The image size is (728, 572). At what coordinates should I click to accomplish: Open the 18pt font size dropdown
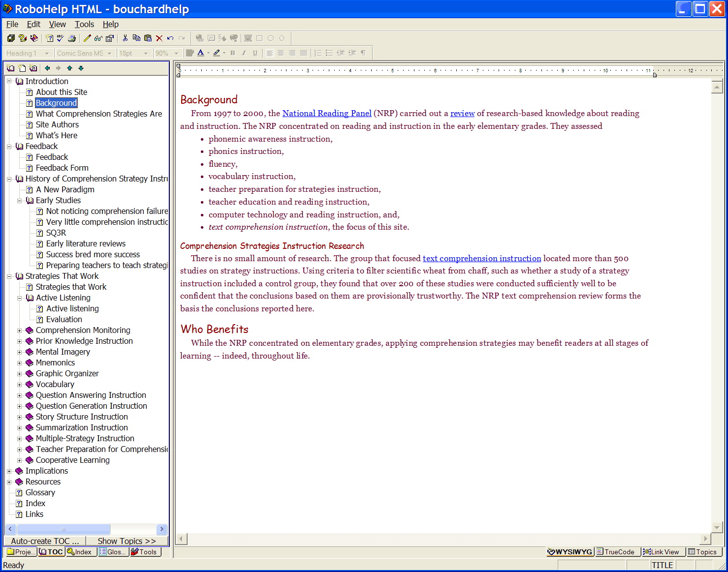click(146, 53)
